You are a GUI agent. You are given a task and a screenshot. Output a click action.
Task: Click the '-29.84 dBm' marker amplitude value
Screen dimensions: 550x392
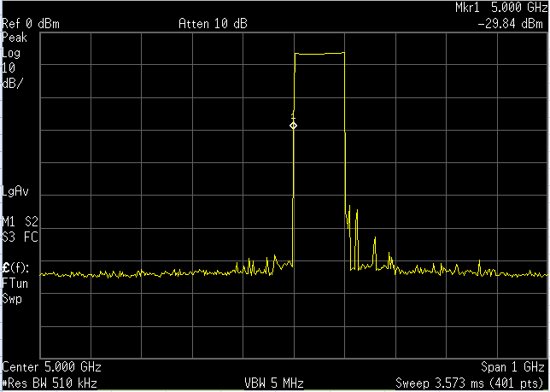pos(510,24)
